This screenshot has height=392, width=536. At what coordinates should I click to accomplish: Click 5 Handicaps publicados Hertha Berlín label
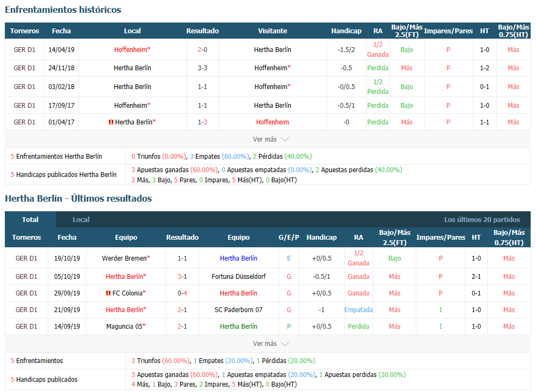point(63,175)
